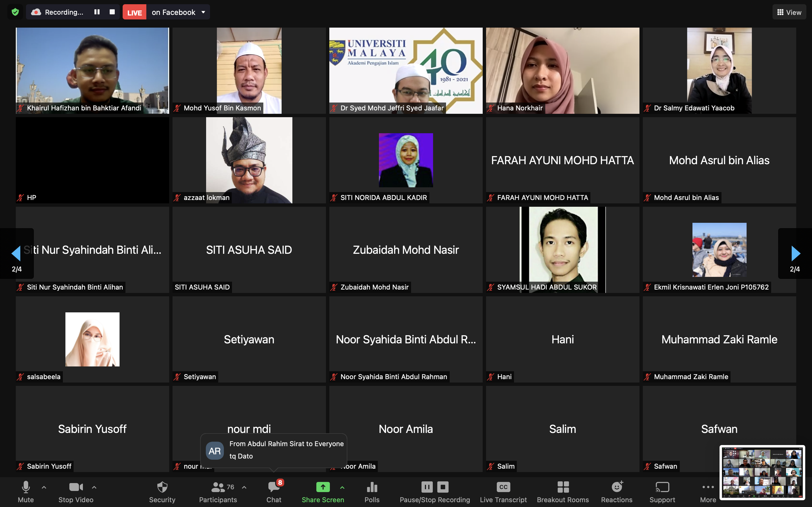
Task: Go to next gallery page with right arrow
Action: coord(796,253)
